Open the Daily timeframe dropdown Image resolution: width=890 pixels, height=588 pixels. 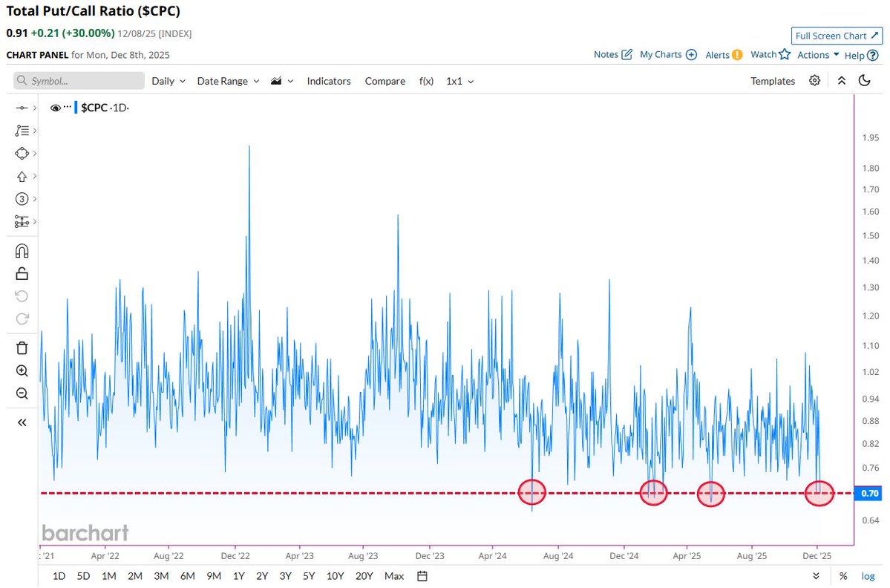click(168, 81)
